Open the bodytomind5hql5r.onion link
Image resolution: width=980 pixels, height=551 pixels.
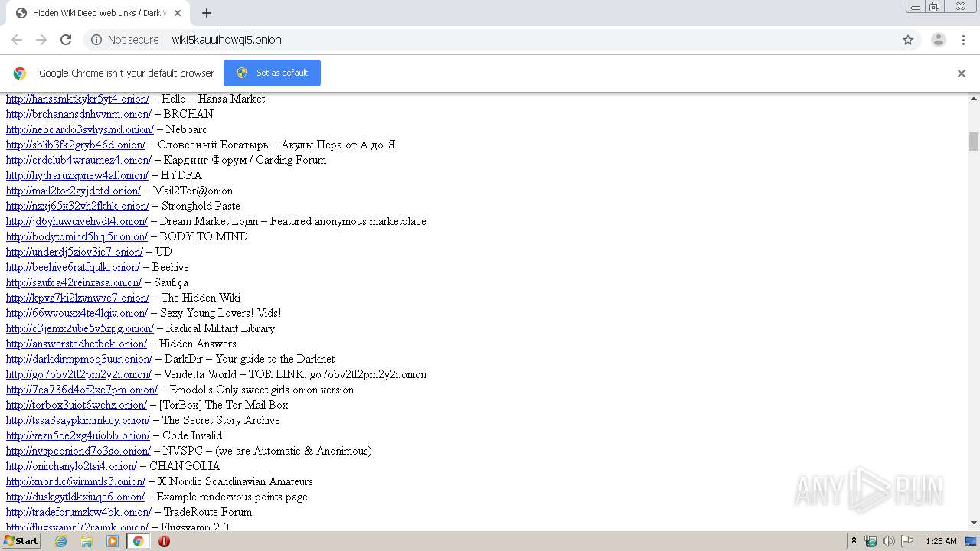[77, 236]
